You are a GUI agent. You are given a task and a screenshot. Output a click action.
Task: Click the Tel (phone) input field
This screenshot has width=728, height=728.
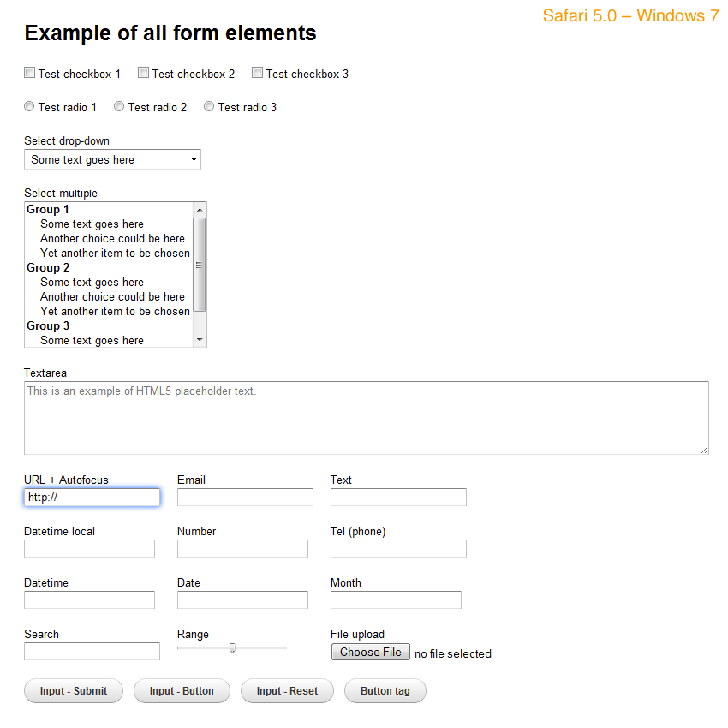coord(398,549)
